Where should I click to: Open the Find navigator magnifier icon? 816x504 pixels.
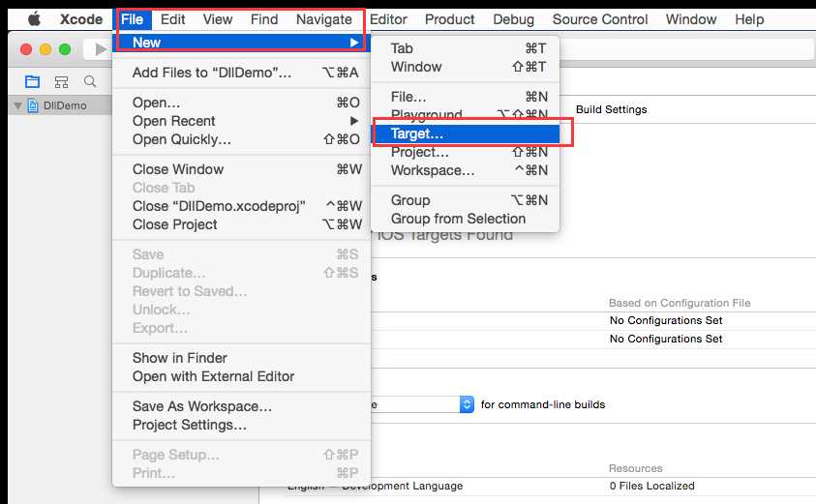(90, 81)
